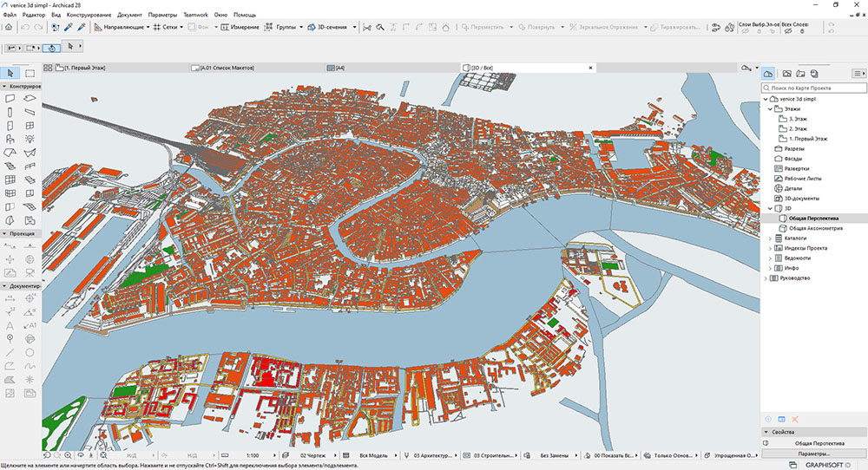Select the Arrow tool in the toolbox
This screenshot has height=470, width=868.
coord(10,73)
